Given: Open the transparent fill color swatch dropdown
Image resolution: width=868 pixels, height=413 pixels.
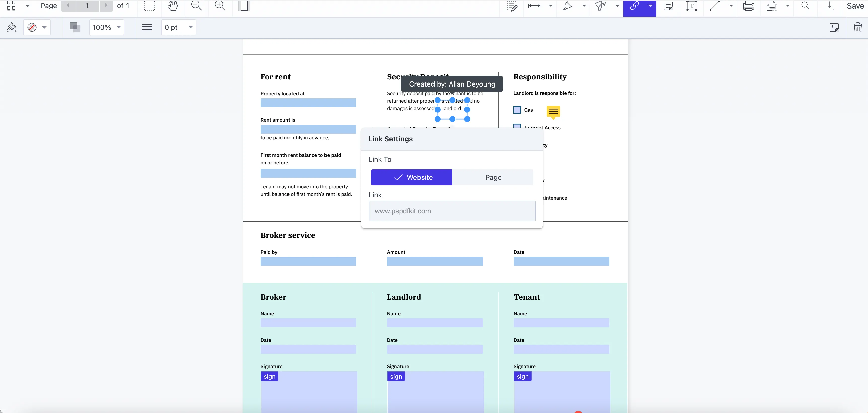Looking at the screenshot, I should pyautogui.click(x=37, y=27).
